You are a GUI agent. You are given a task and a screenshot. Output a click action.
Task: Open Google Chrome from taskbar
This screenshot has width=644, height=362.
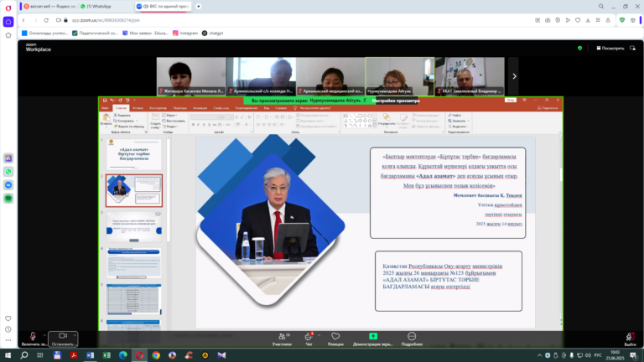[156, 355]
